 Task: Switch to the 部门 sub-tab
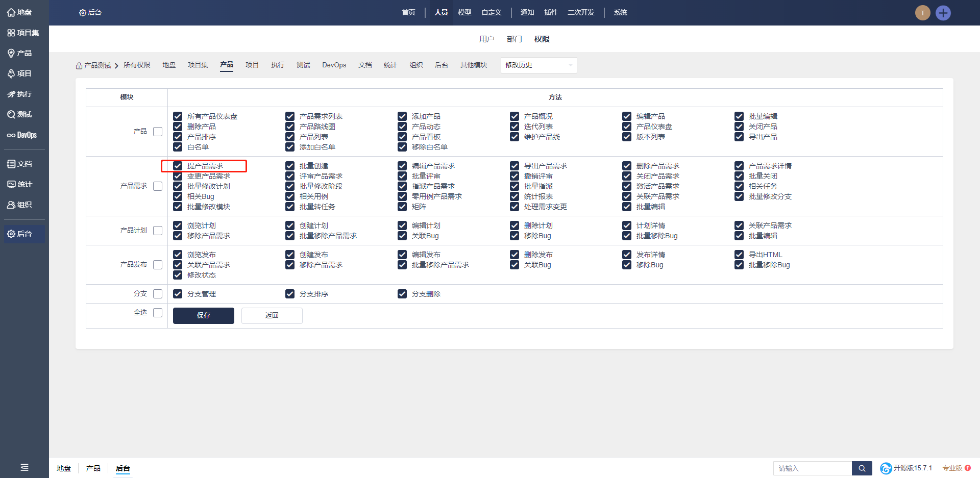[x=514, y=39]
